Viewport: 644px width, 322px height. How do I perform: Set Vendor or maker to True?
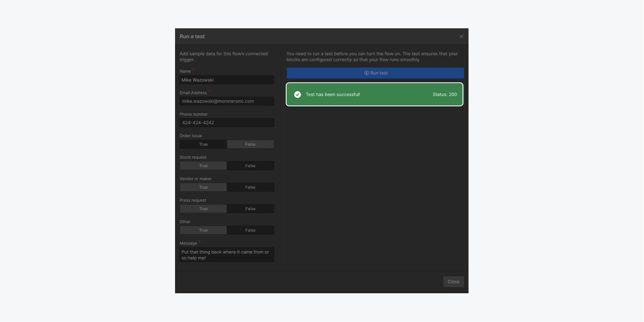(x=203, y=187)
